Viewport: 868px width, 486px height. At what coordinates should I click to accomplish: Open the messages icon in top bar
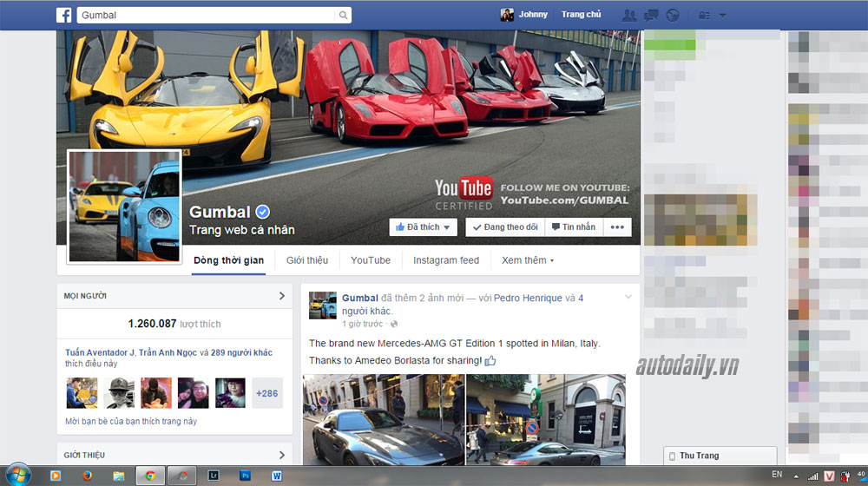[x=650, y=15]
